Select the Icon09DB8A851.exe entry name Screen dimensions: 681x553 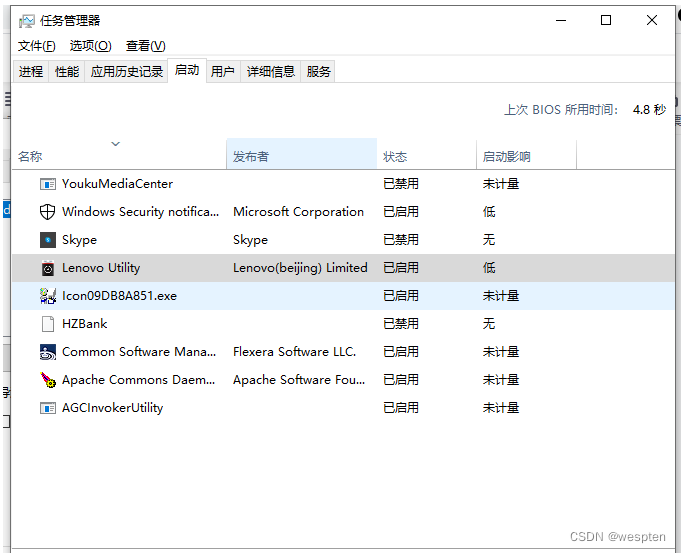tap(119, 296)
